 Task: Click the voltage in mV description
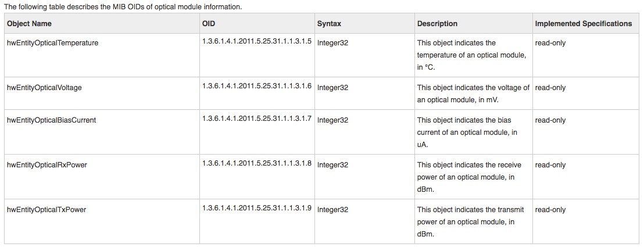pos(473,94)
